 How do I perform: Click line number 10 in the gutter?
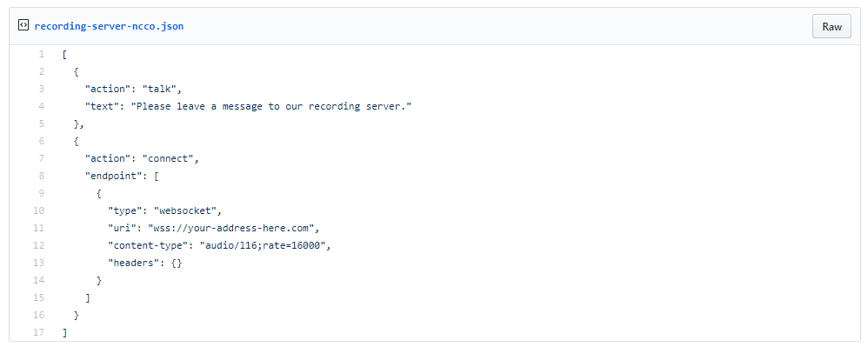pos(39,210)
